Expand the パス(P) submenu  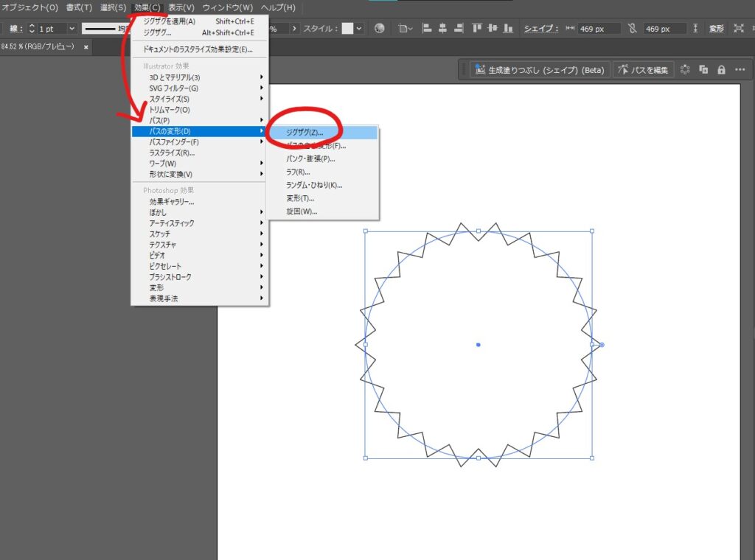pos(200,120)
